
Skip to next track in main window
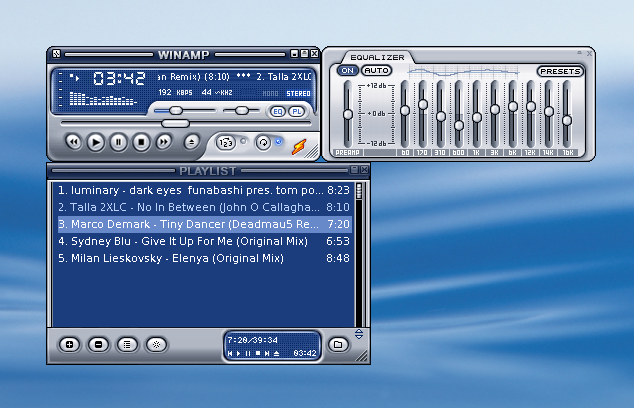[x=164, y=142]
